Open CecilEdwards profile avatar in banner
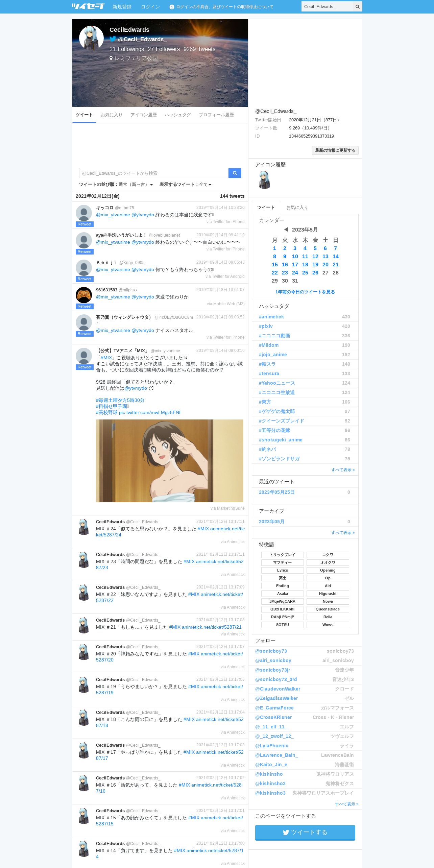 click(x=91, y=38)
